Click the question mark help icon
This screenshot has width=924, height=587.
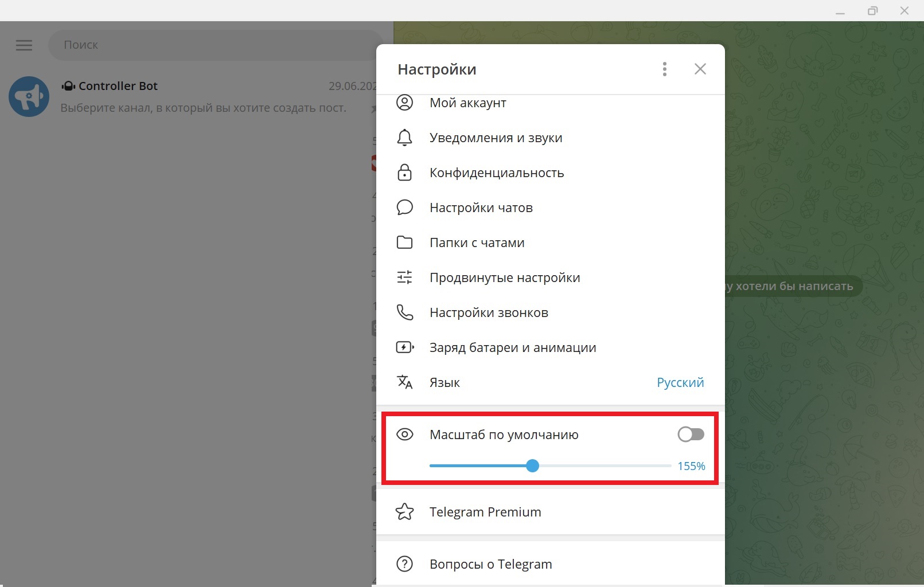[405, 564]
